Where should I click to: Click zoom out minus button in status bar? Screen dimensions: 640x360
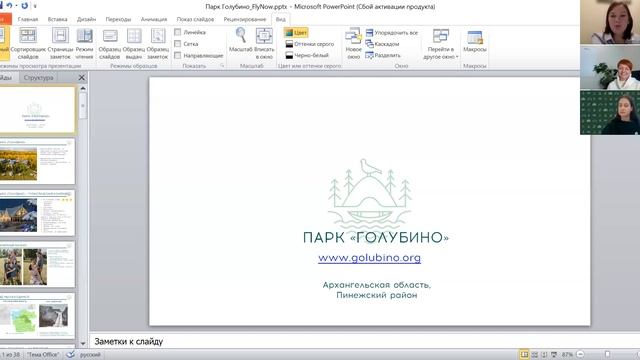coord(580,354)
